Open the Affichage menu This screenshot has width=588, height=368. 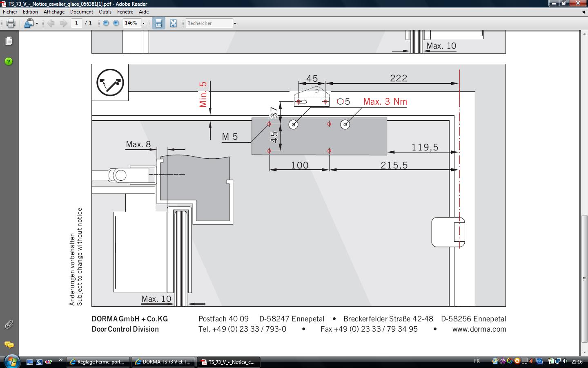(54, 12)
